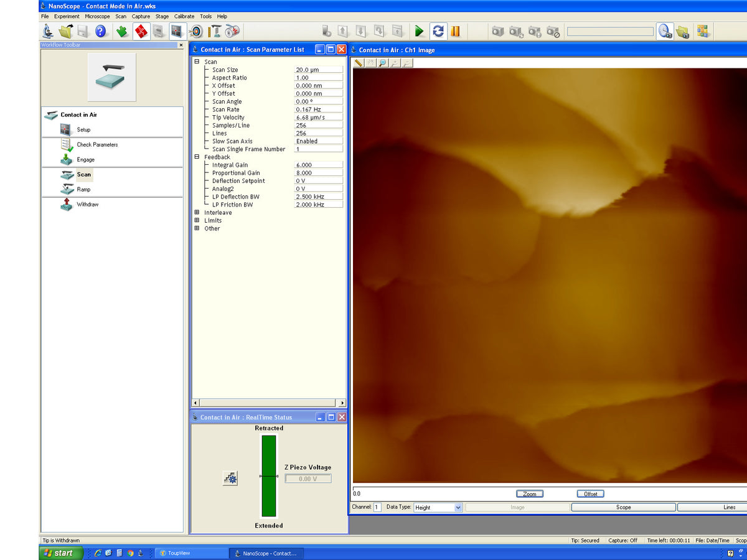Screen dimensions: 747x560
Task: Click the green puzzle piece toolbar icon
Action: (123, 31)
